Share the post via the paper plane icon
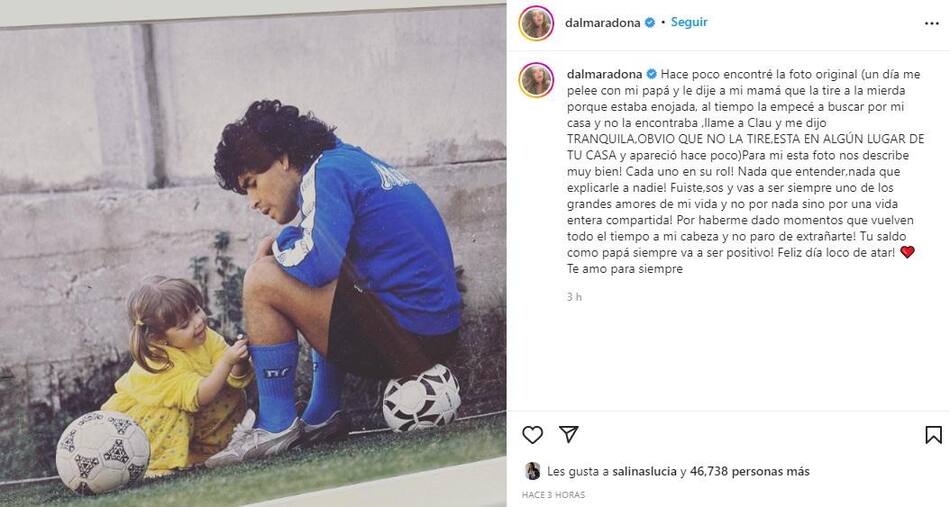The image size is (950, 507). 569,434
